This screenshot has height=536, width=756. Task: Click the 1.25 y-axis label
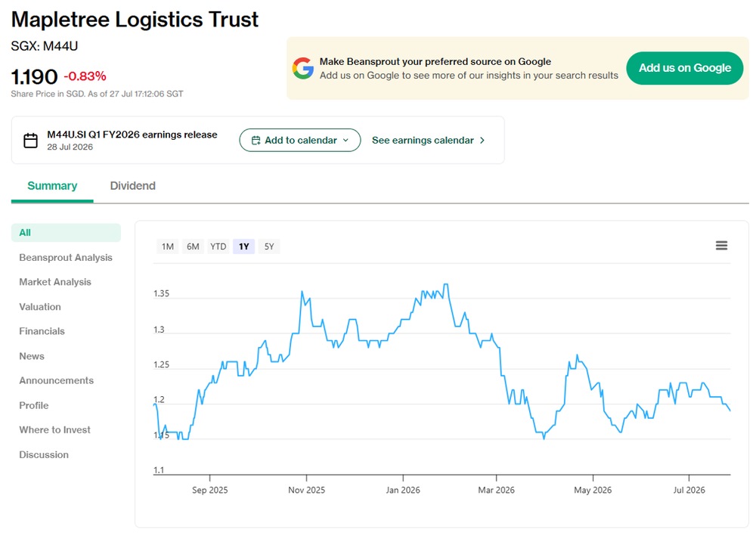(162, 365)
